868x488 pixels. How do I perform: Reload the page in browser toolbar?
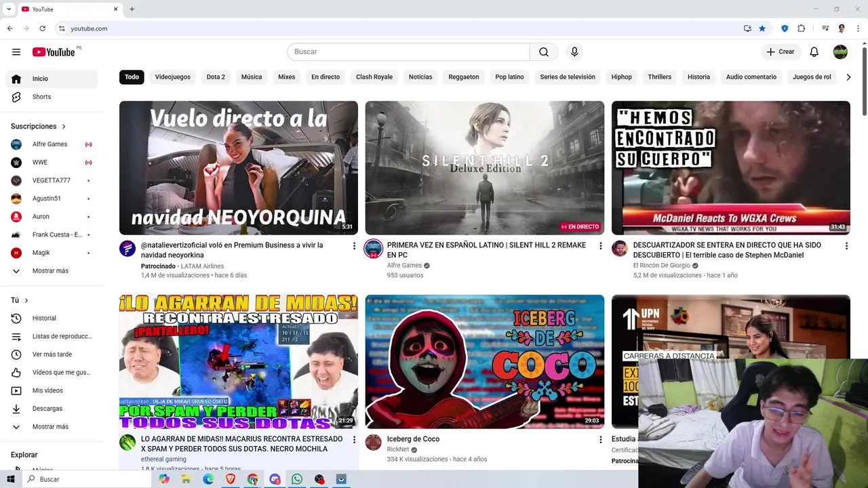point(42,28)
